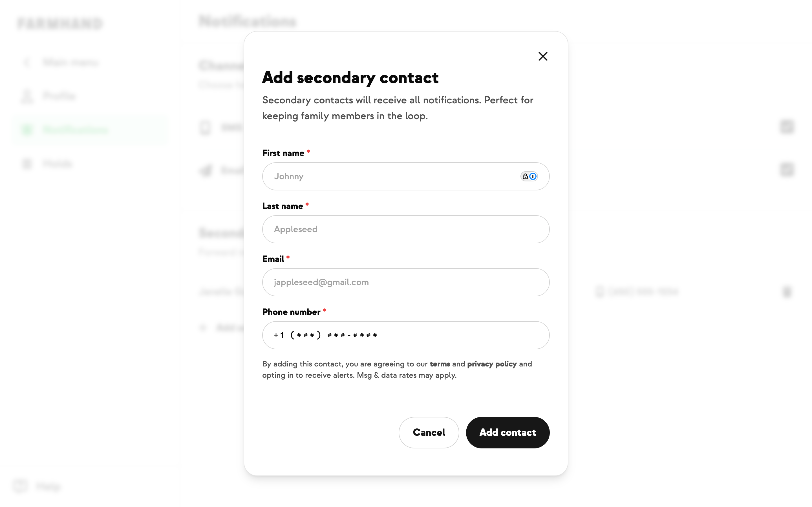This screenshot has height=507, width=812.
Task: Toggle the Email channel checkbox
Action: pos(787,169)
